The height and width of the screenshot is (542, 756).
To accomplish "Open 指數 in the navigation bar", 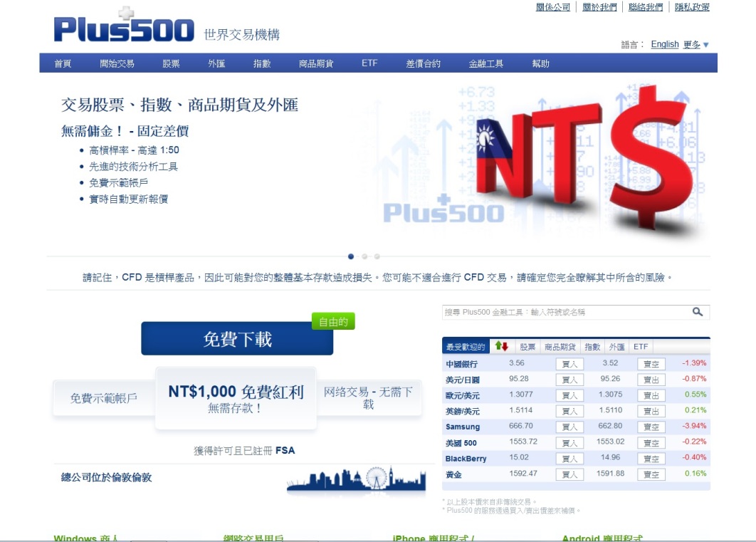I will click(262, 63).
